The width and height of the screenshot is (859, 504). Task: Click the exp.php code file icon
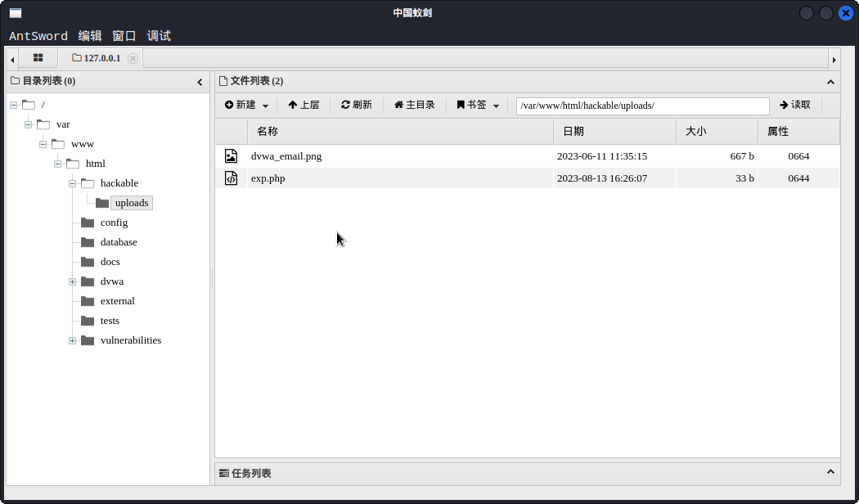pos(231,178)
